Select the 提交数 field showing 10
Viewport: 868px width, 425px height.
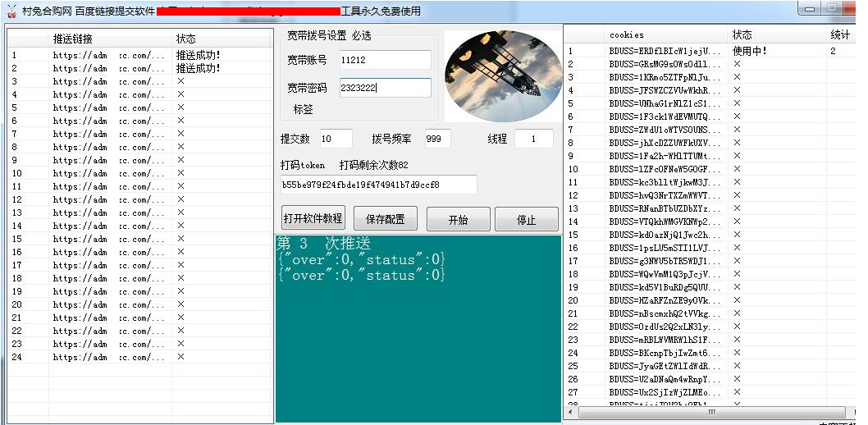pyautogui.click(x=336, y=139)
